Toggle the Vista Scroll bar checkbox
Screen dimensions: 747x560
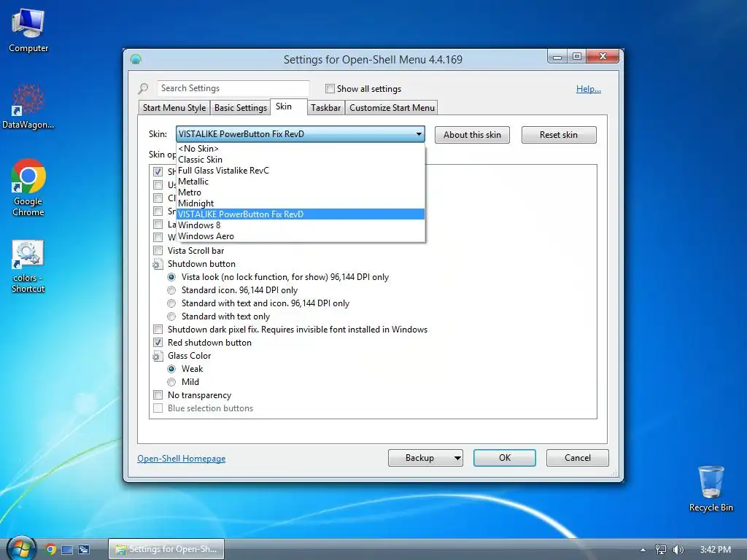coord(158,251)
